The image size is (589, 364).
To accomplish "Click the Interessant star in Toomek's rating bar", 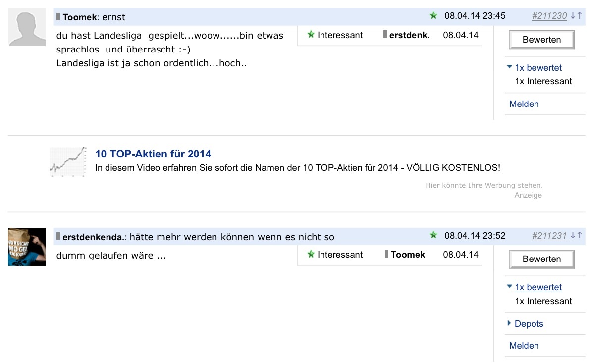I will tap(311, 35).
